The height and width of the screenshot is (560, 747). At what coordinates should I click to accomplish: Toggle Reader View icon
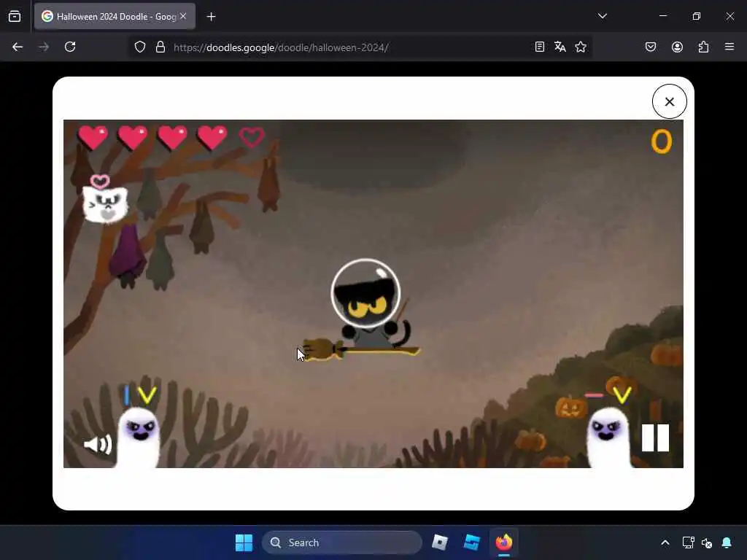pyautogui.click(x=539, y=47)
